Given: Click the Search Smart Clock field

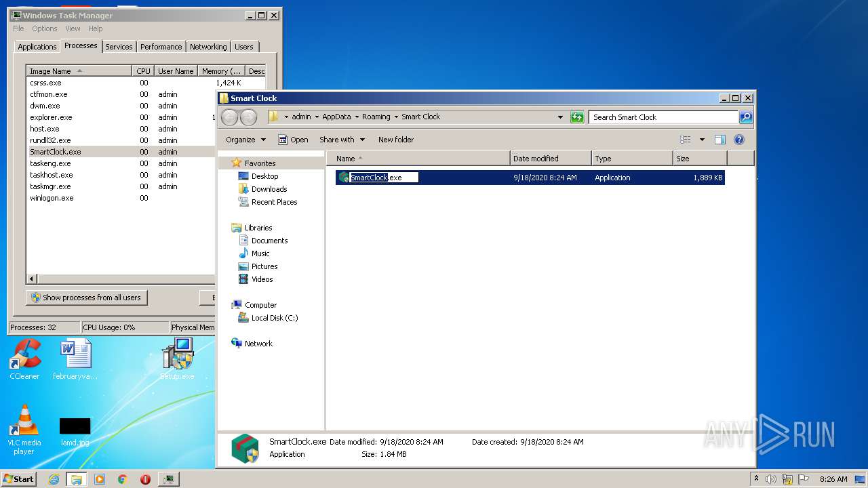Looking at the screenshot, I should click(663, 117).
